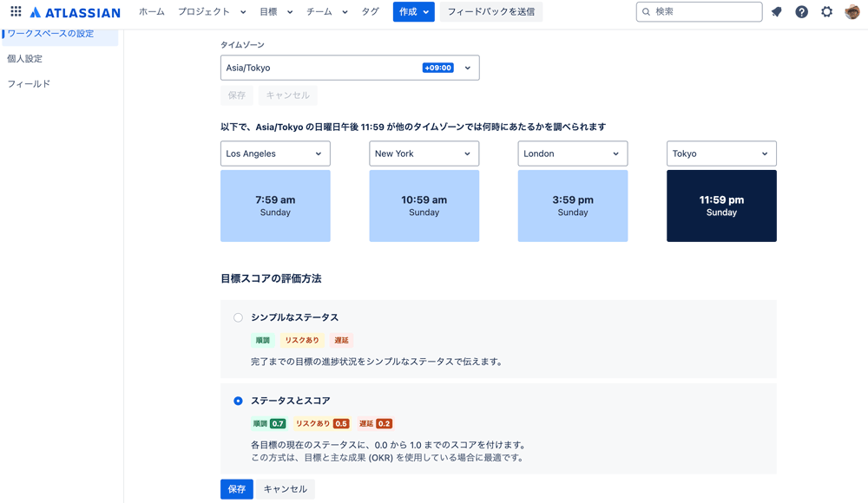Open the Los Angeles city dropdown
Screen dimensions: 868x503
pos(275,154)
